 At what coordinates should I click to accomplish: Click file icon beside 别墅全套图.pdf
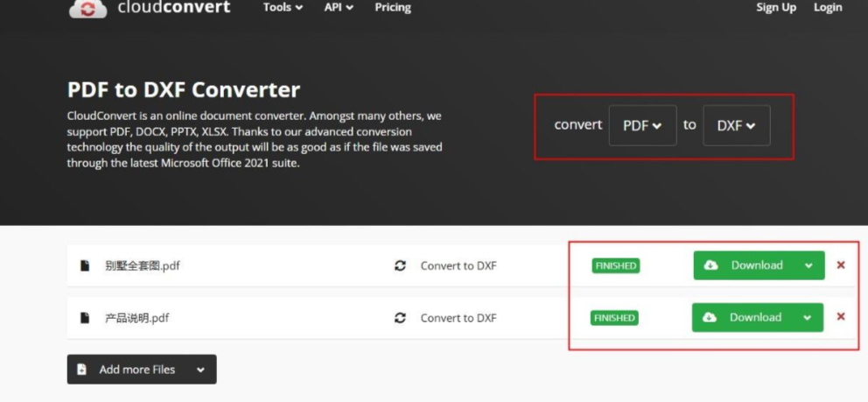tap(85, 265)
